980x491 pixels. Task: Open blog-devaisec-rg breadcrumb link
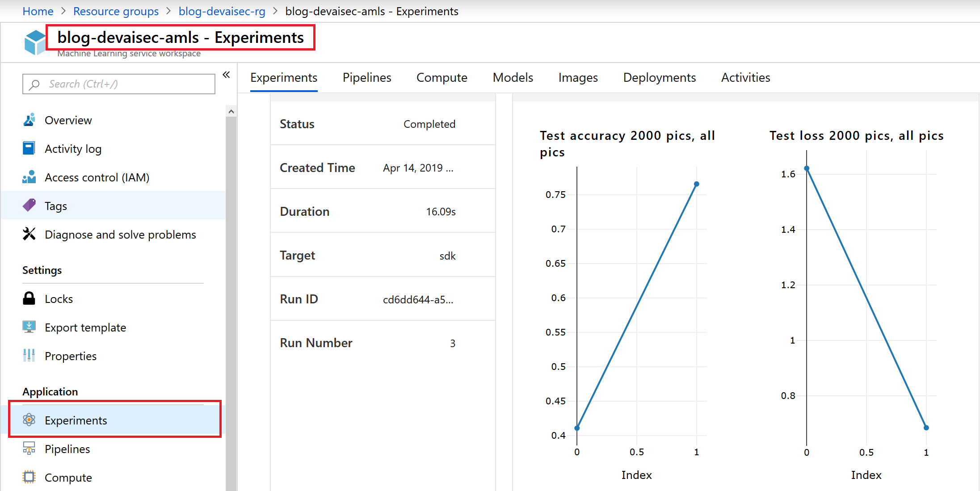coord(222,11)
